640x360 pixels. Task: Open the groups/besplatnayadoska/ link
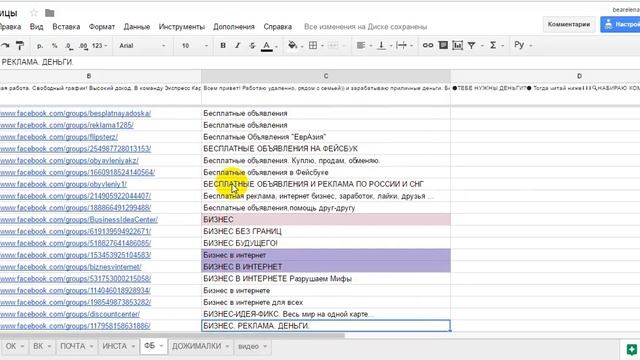click(x=76, y=113)
